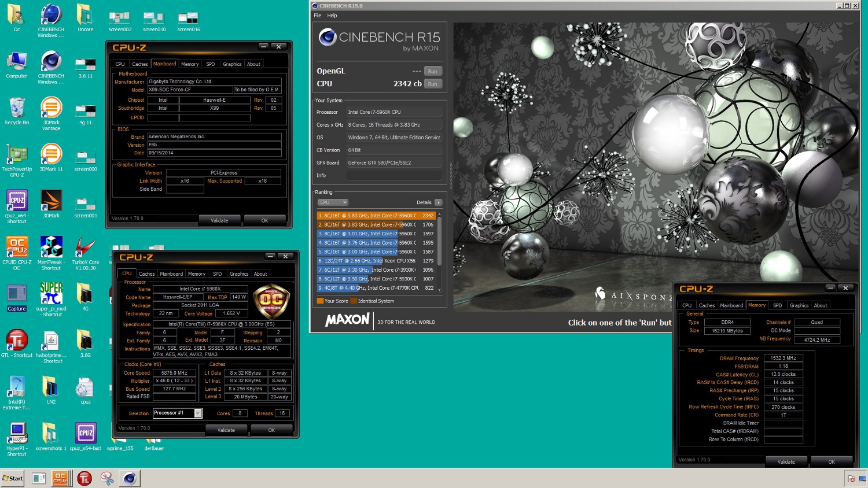Click the orange Your Score legend swatch
The height and width of the screenshot is (488, 868).
point(320,301)
